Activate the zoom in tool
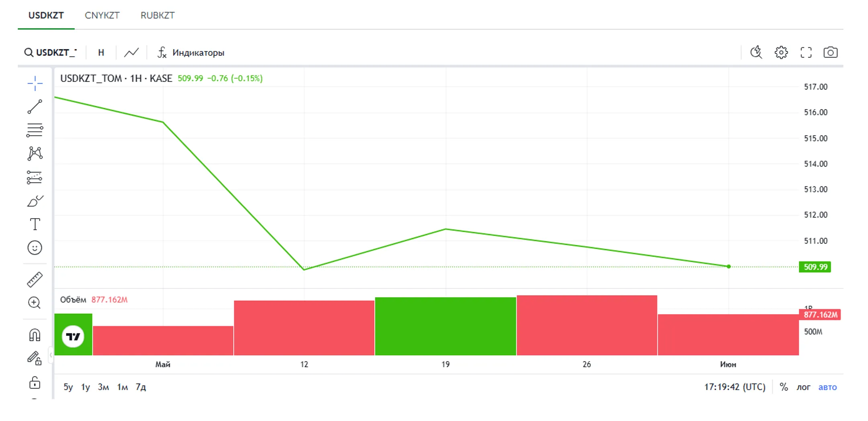 (35, 302)
